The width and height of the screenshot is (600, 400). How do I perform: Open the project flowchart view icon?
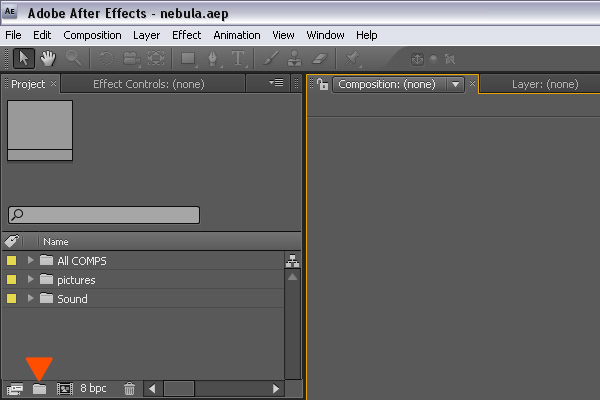292,261
